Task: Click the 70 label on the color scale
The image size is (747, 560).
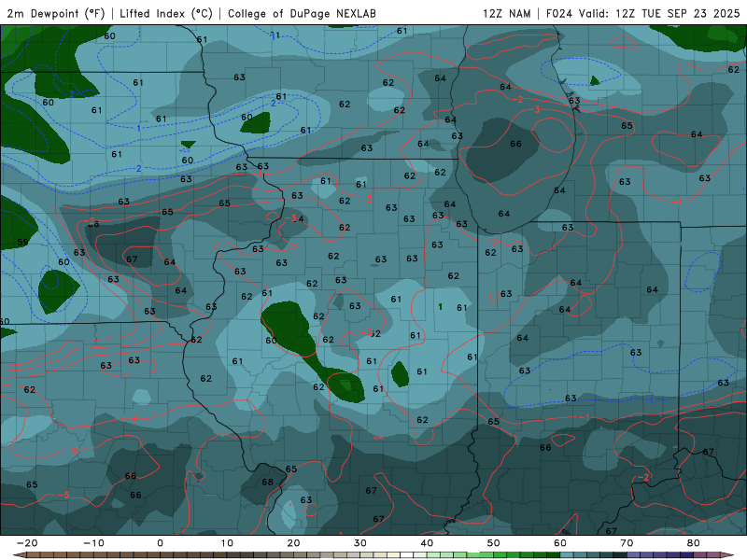Action: click(x=627, y=543)
